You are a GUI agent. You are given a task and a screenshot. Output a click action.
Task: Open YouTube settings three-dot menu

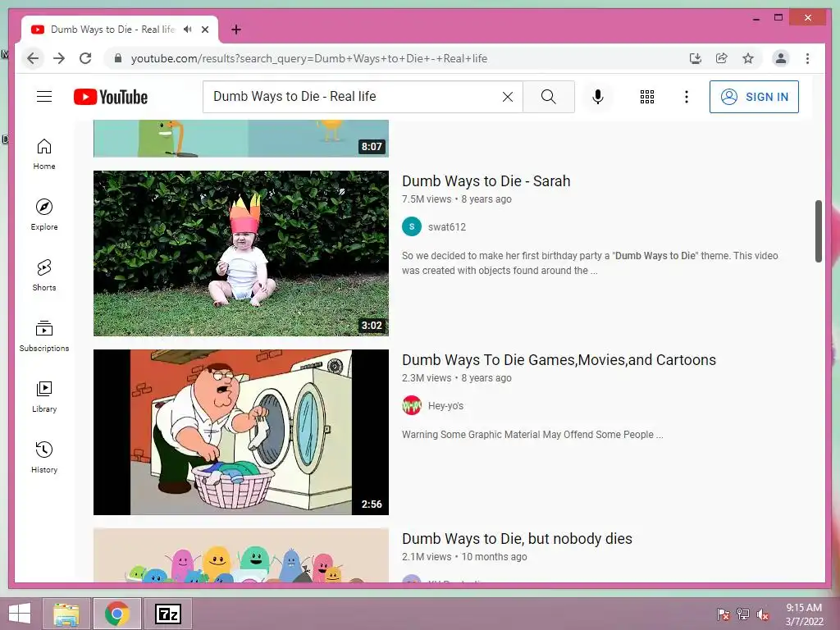coord(687,97)
